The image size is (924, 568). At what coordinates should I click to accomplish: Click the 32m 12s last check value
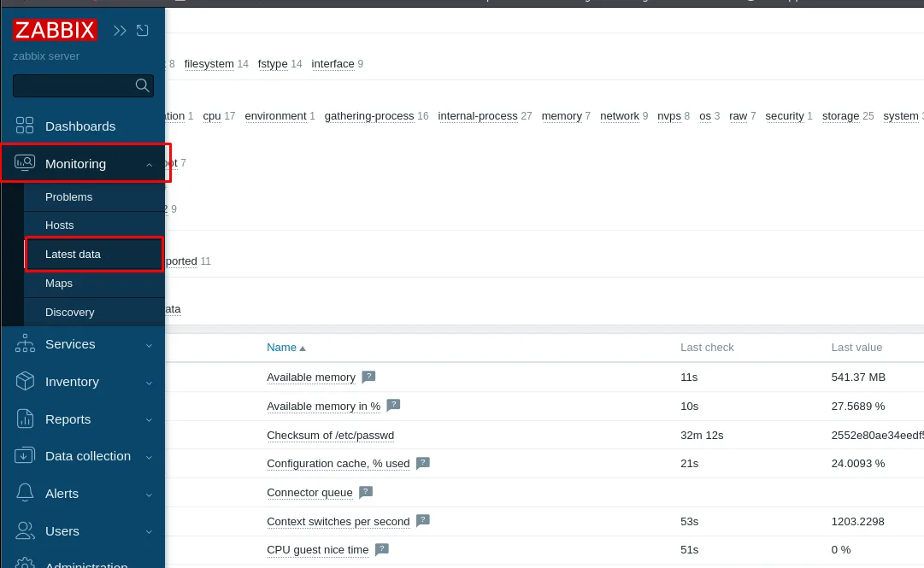[x=701, y=435]
